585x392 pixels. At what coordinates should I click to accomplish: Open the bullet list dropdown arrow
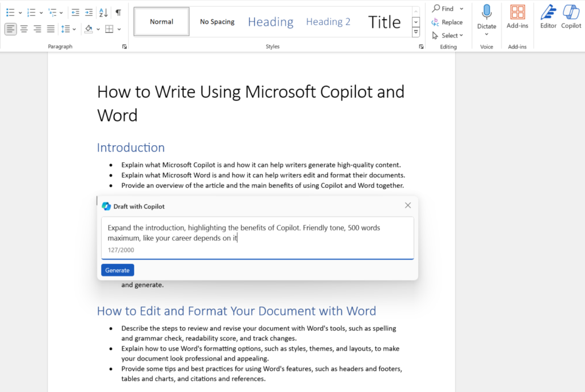point(21,13)
